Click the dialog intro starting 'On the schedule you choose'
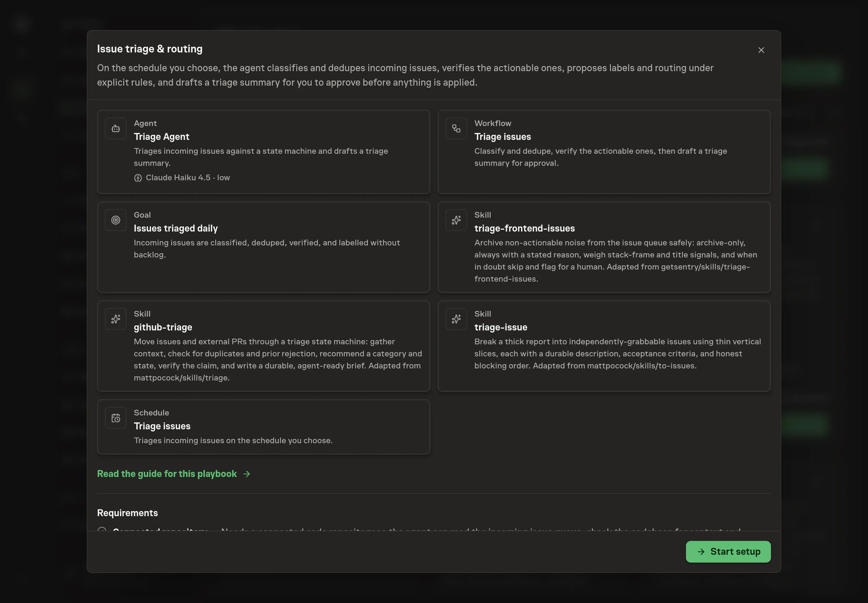Screen dimensions: 868x603 click(x=405, y=75)
